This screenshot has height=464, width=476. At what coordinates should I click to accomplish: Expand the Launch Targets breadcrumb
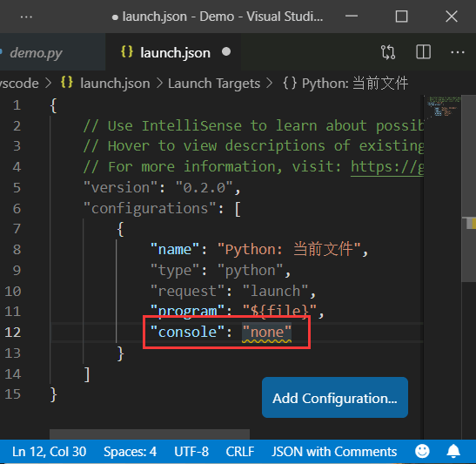click(214, 84)
